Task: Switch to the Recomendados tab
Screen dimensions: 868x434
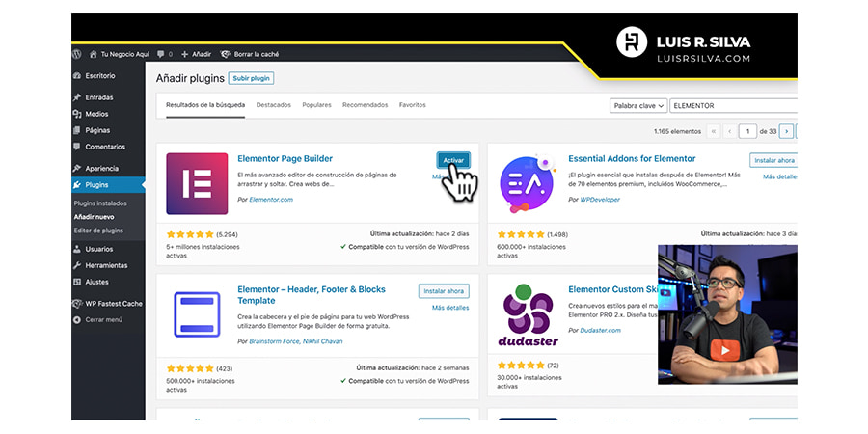Action: coord(365,104)
